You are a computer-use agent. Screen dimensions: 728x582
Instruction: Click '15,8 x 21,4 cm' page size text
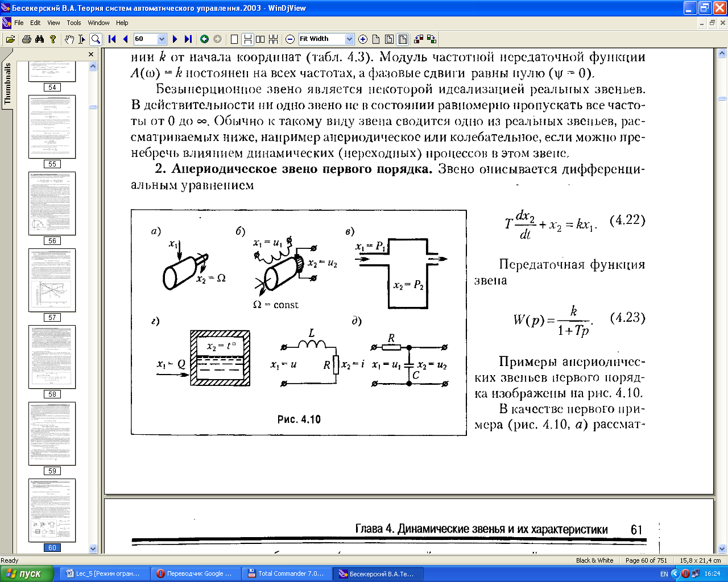coord(700,560)
